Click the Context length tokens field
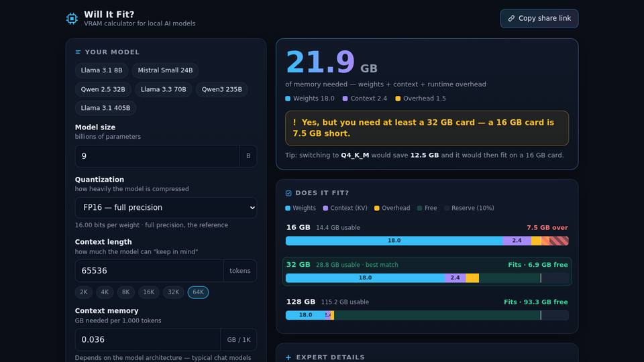This screenshot has width=644, height=362. 150,271
